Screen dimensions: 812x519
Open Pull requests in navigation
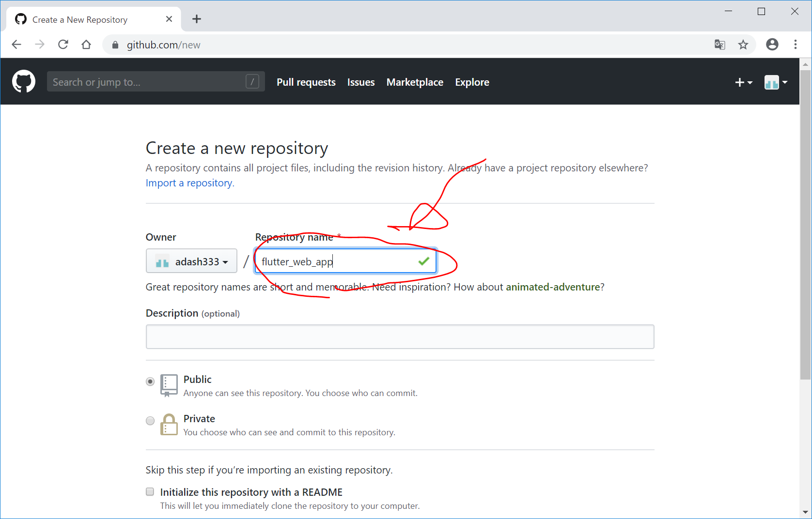tap(306, 82)
